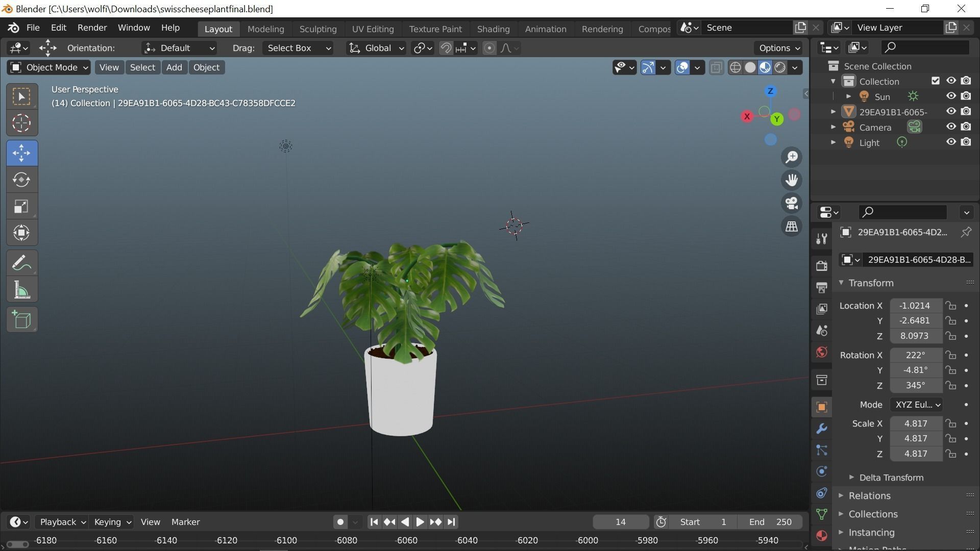
Task: Click the pan hand viewport icon
Action: (x=792, y=180)
